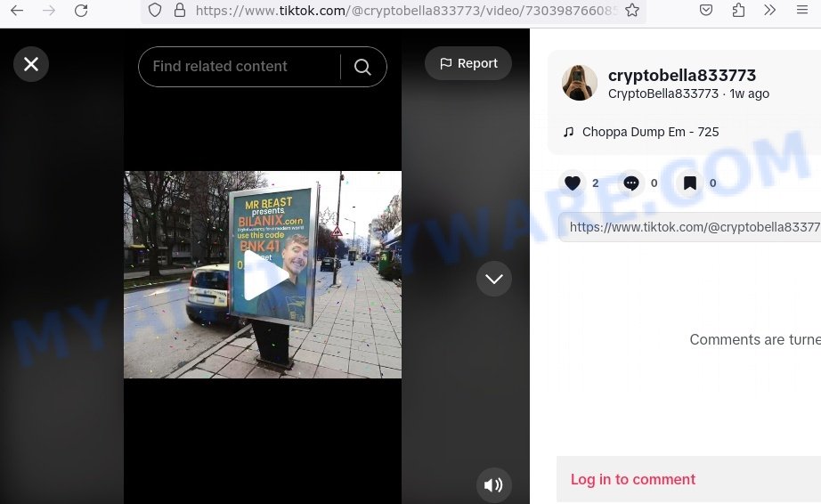Save to Pocket icon in toolbar
This screenshot has width=821, height=504.
pyautogui.click(x=706, y=10)
